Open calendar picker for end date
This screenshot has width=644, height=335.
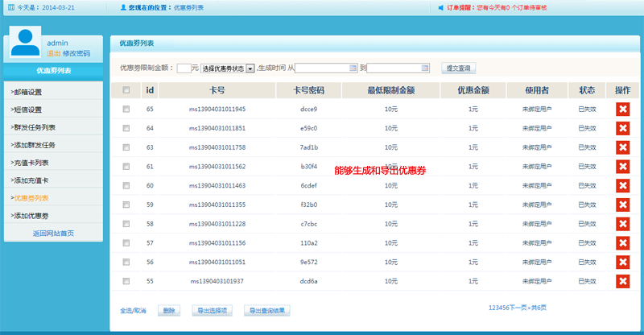point(424,68)
